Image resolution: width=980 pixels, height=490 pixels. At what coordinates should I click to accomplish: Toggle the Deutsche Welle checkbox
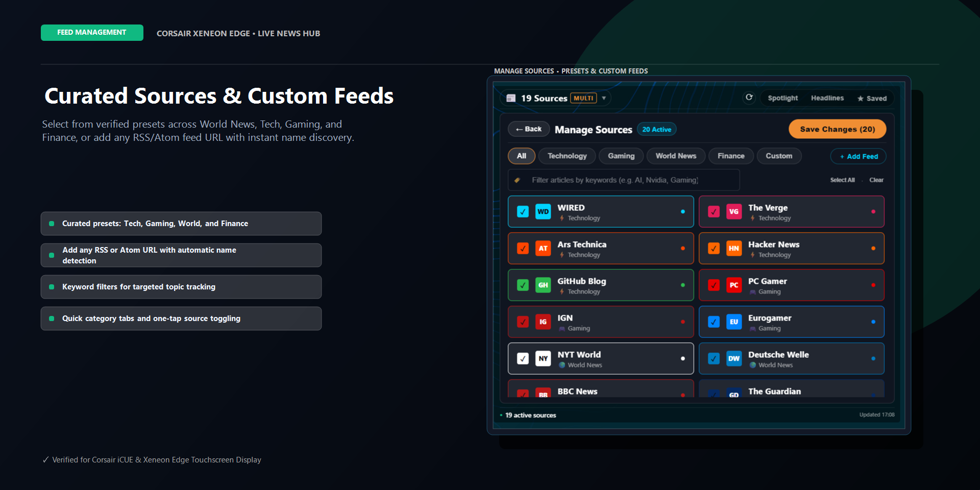pos(714,358)
